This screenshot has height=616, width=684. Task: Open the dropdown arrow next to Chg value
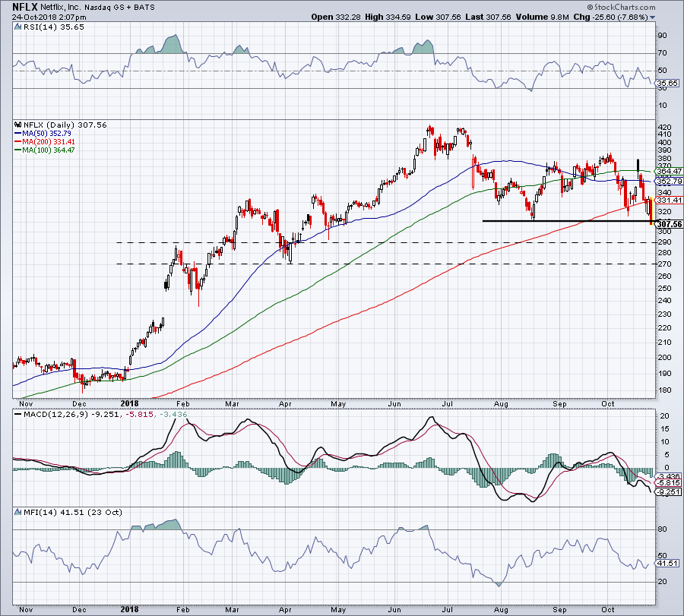[x=653, y=17]
